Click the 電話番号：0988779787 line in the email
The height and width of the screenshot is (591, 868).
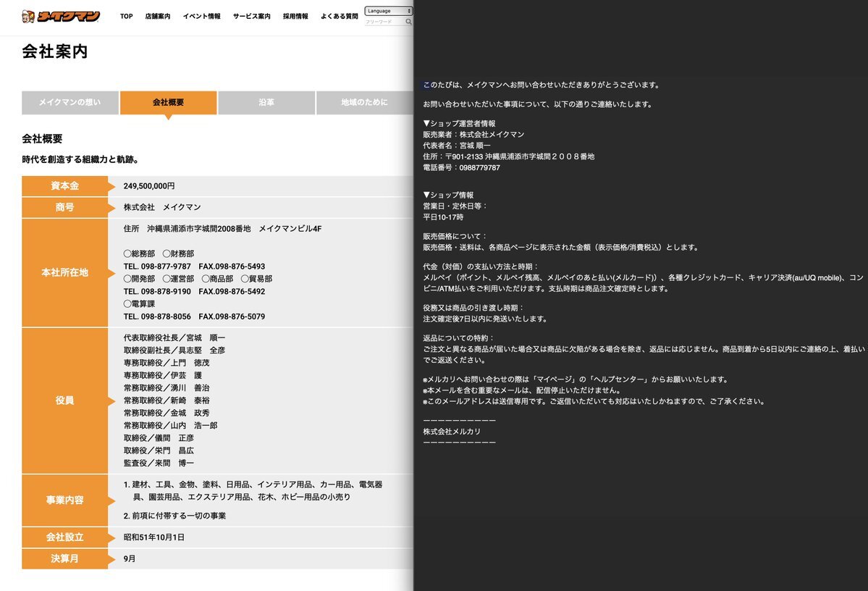tap(462, 168)
